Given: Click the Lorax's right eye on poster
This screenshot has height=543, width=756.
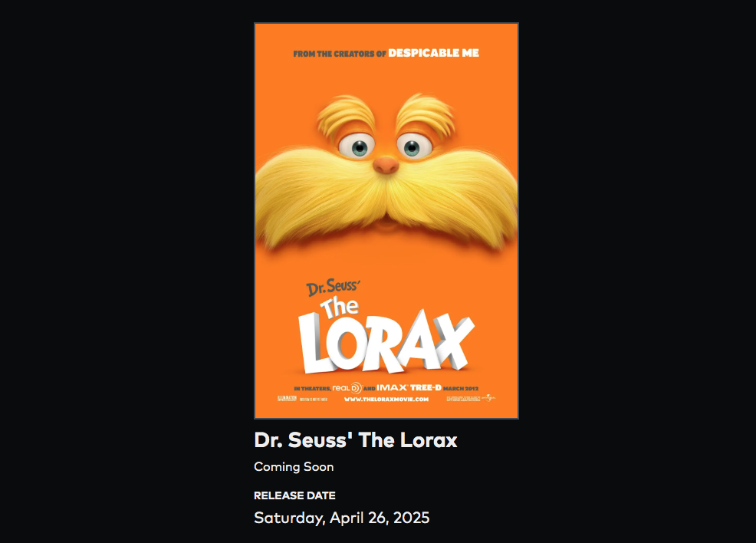Looking at the screenshot, I should pos(414,146).
